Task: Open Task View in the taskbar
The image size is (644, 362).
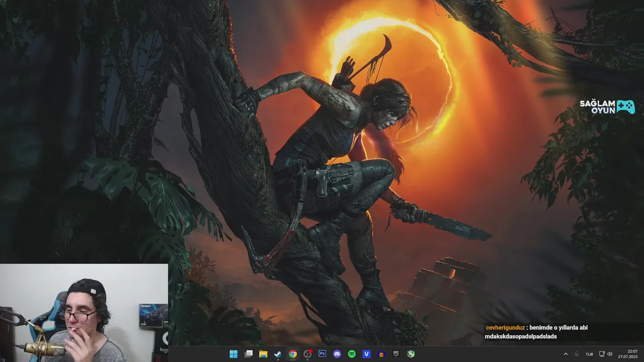Action: point(249,354)
